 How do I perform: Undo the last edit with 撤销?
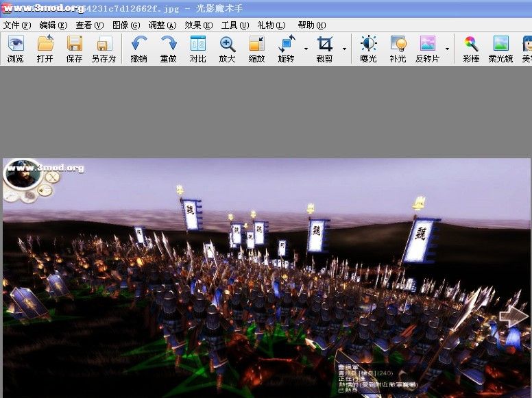click(x=138, y=49)
